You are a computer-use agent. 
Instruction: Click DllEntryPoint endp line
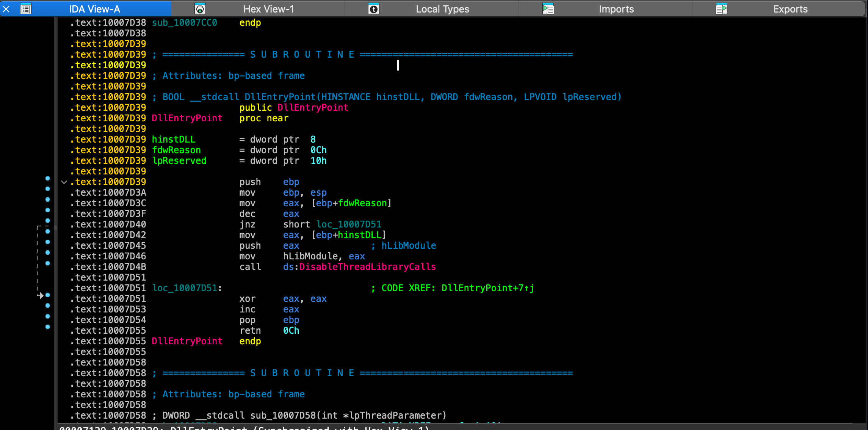pos(206,341)
